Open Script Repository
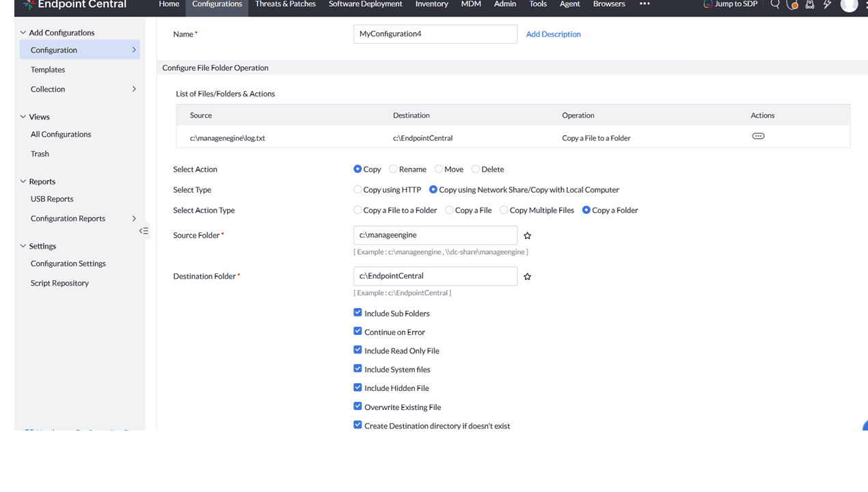 (x=59, y=283)
